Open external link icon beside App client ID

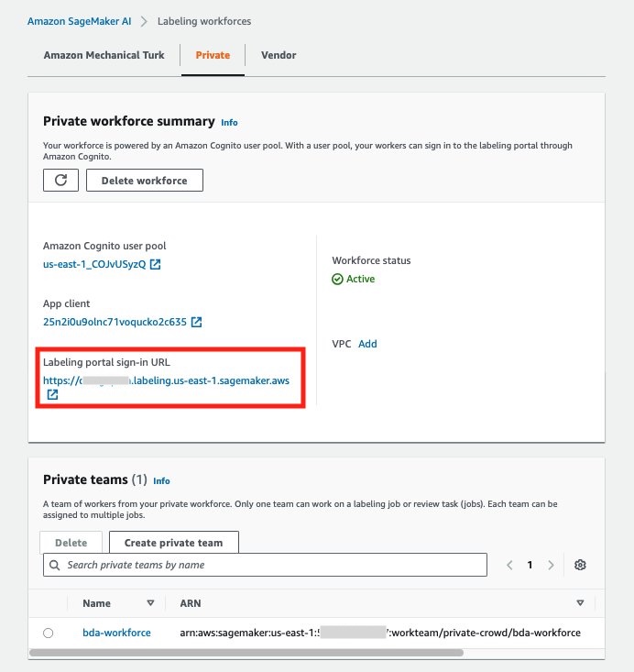(196, 322)
